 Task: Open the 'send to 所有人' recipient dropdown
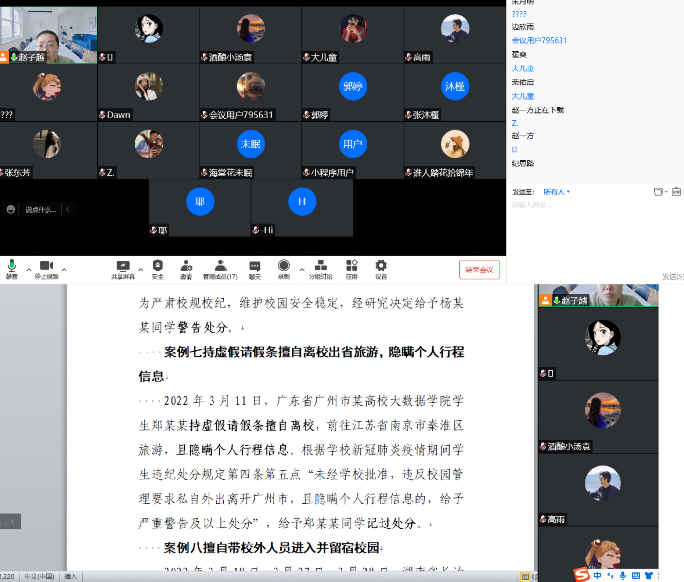(555, 191)
